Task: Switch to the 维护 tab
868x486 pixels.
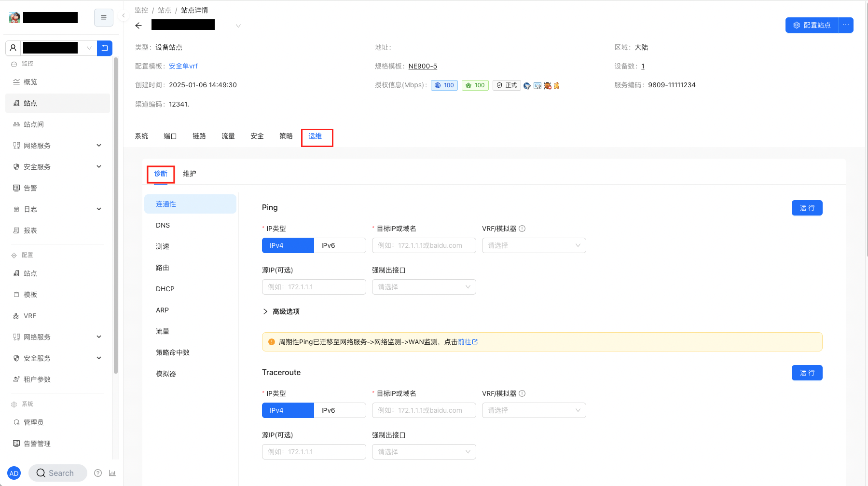Action: coord(189,174)
